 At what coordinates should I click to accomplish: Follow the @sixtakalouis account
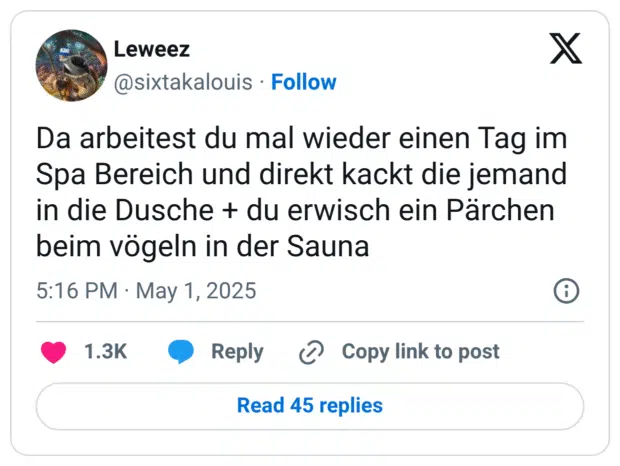coord(304,82)
